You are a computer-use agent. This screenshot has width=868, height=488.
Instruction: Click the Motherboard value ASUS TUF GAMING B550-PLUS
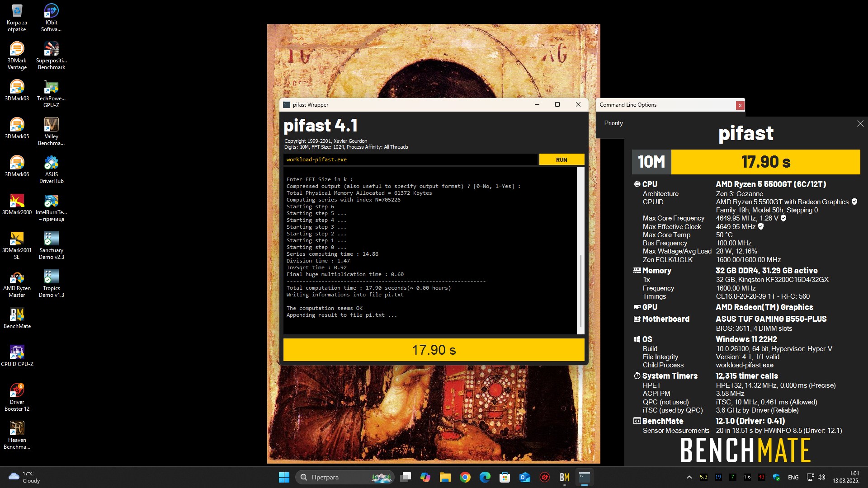coord(771,319)
